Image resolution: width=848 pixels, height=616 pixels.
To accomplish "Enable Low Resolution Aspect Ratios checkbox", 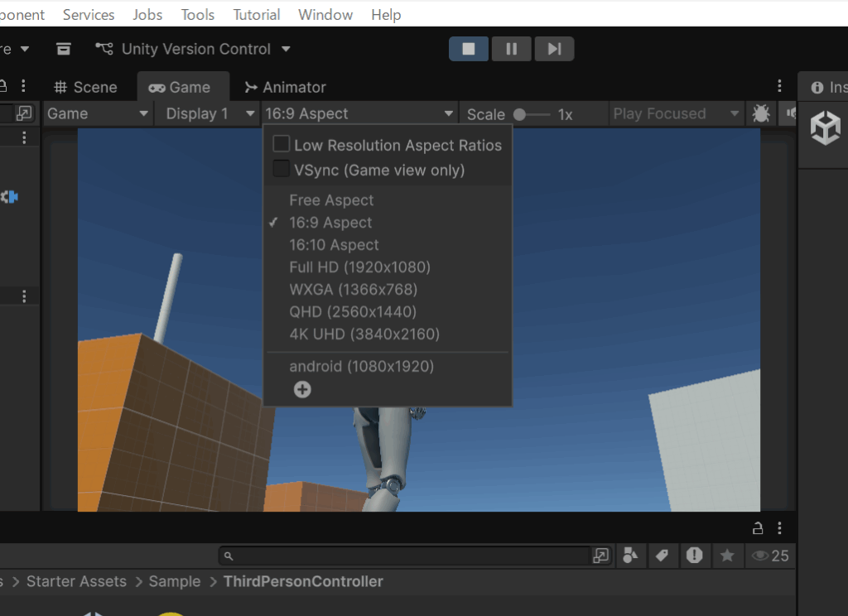I will click(x=282, y=145).
